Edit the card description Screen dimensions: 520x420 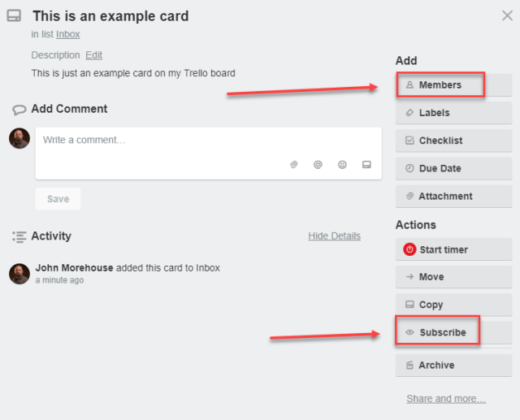coord(94,55)
